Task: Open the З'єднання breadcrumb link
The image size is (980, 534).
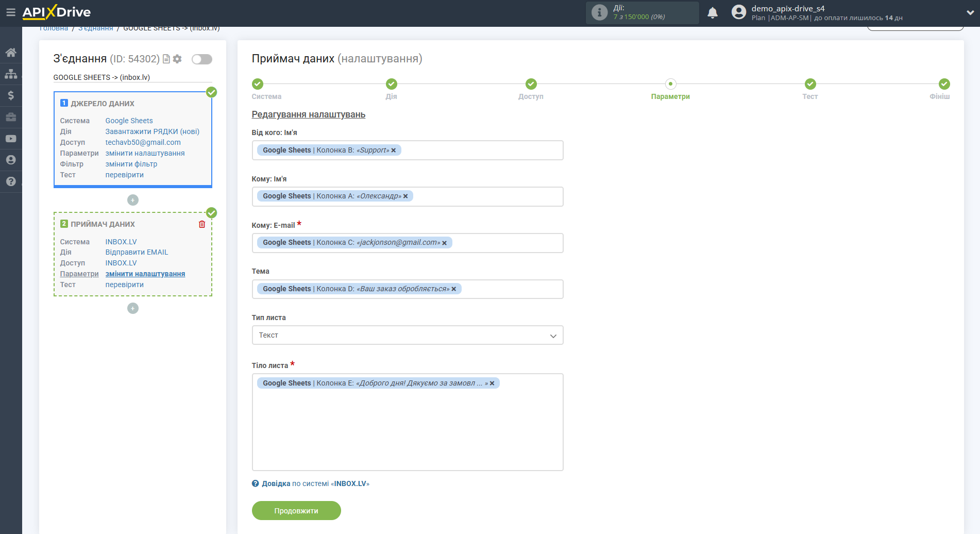Action: 96,28
